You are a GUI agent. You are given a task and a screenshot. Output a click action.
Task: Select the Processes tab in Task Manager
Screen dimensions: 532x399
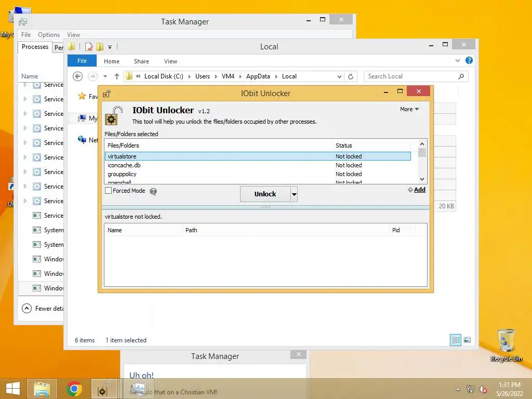[x=35, y=47]
